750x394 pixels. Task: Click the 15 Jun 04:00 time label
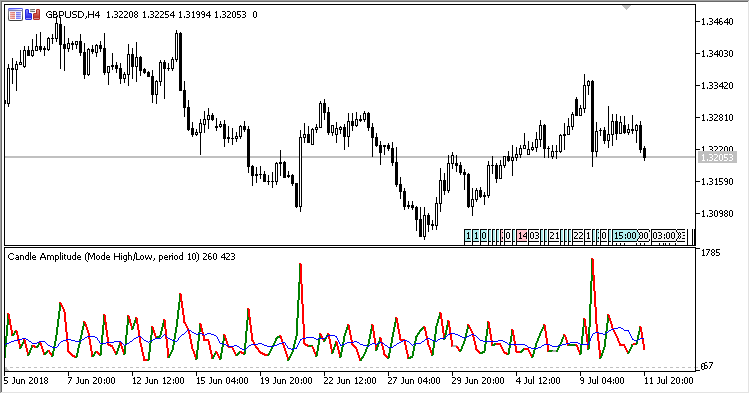tap(222, 381)
